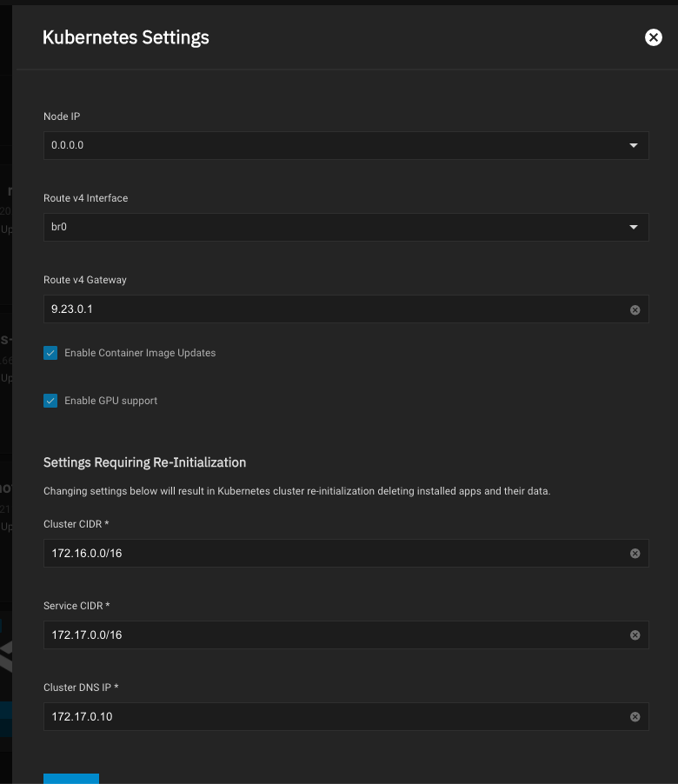Viewport: 678px width, 784px height.
Task: Toggle Enable Container Image Updates checkbox
Action: point(50,353)
